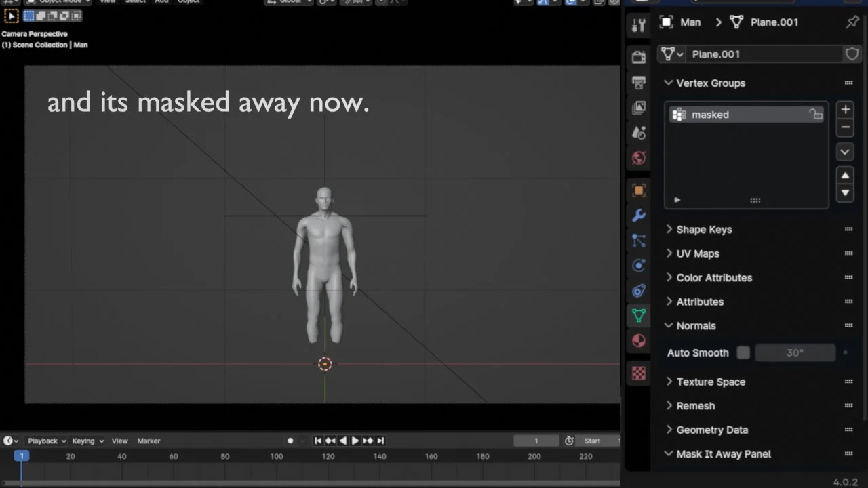Add a new vertex group with the plus button
This screenshot has height=488, width=868.
tap(845, 109)
